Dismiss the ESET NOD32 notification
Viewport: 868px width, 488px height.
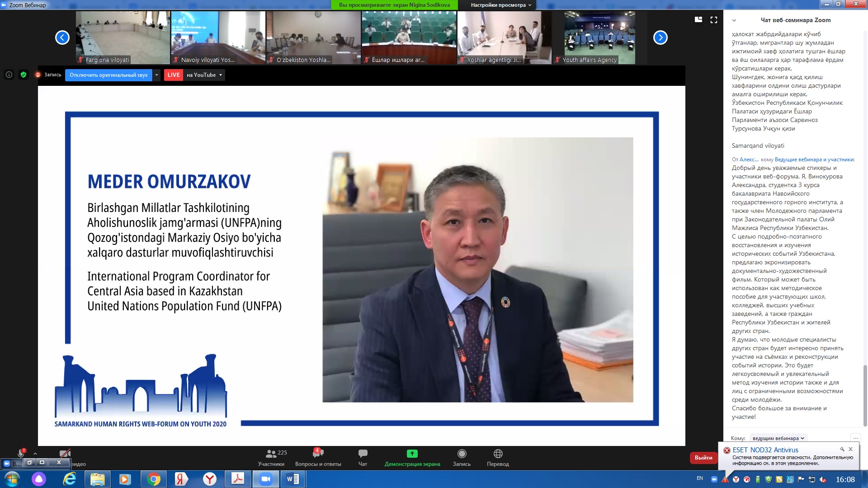click(850, 449)
